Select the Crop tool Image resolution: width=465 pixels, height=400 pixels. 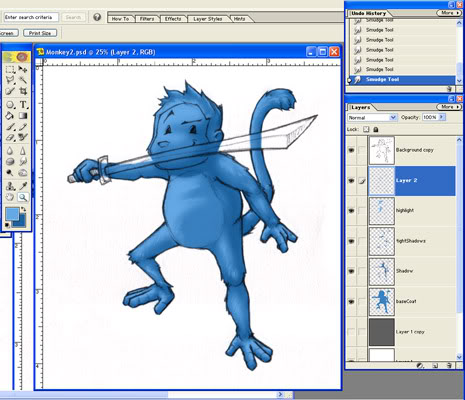tap(23, 91)
